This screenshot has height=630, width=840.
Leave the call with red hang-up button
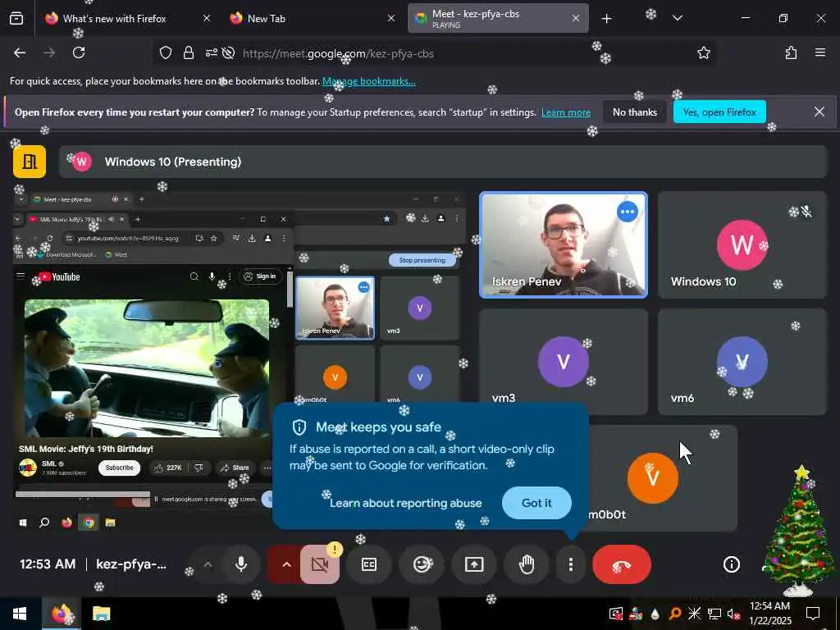point(622,564)
